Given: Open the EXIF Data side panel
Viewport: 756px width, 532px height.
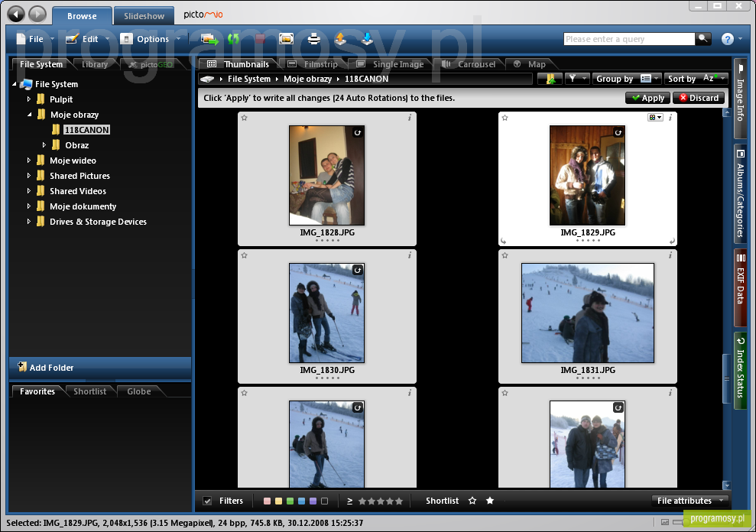Looking at the screenshot, I should (740, 287).
